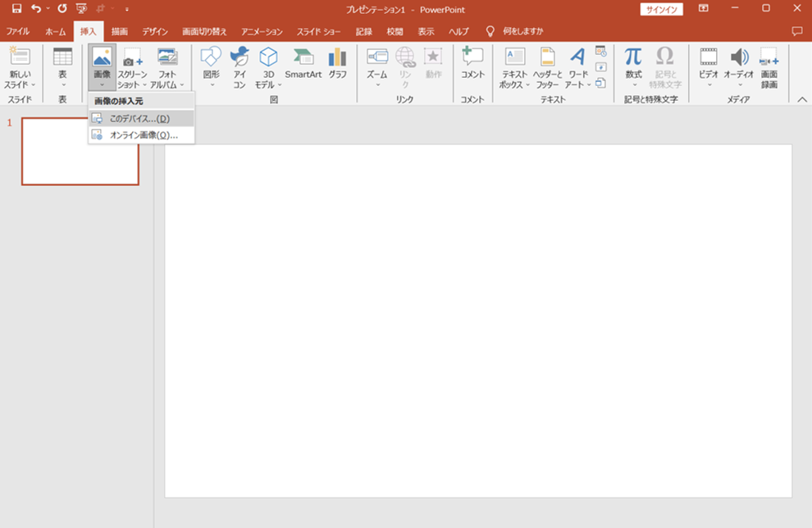Click the ヘッダーとフッター icon

[x=547, y=66]
